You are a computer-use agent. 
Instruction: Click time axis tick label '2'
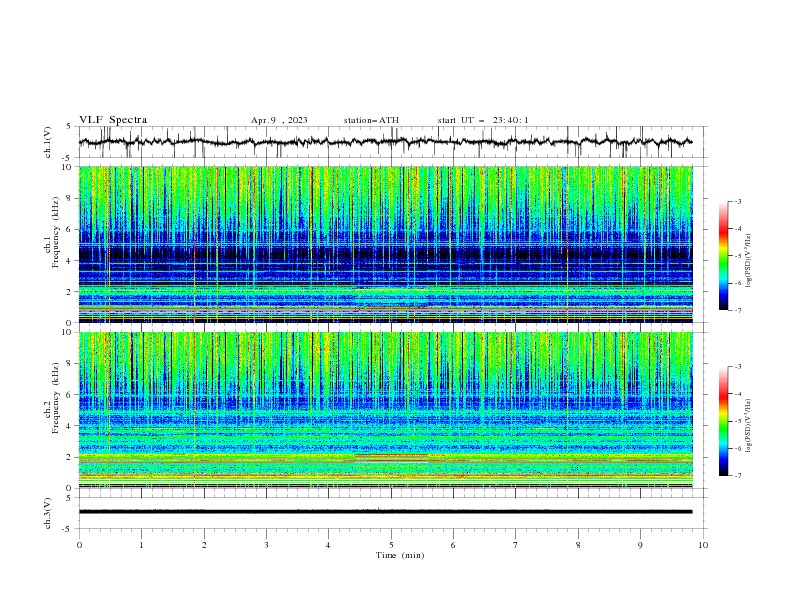pyautogui.click(x=204, y=545)
